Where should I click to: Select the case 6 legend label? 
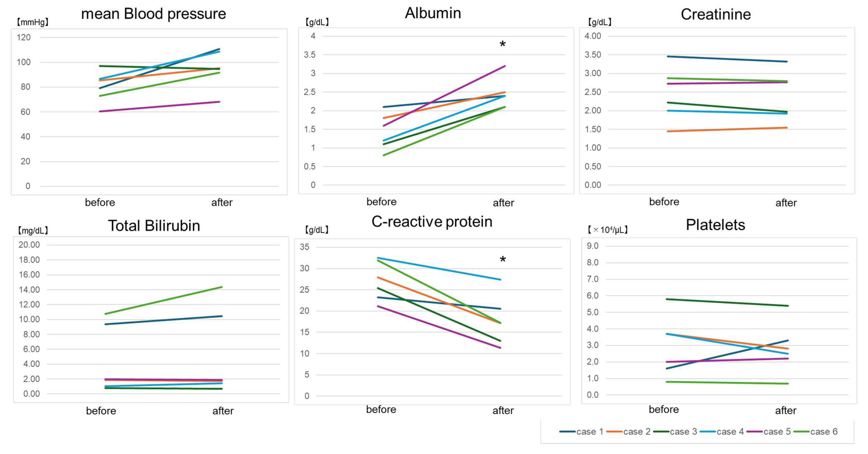[x=824, y=432]
